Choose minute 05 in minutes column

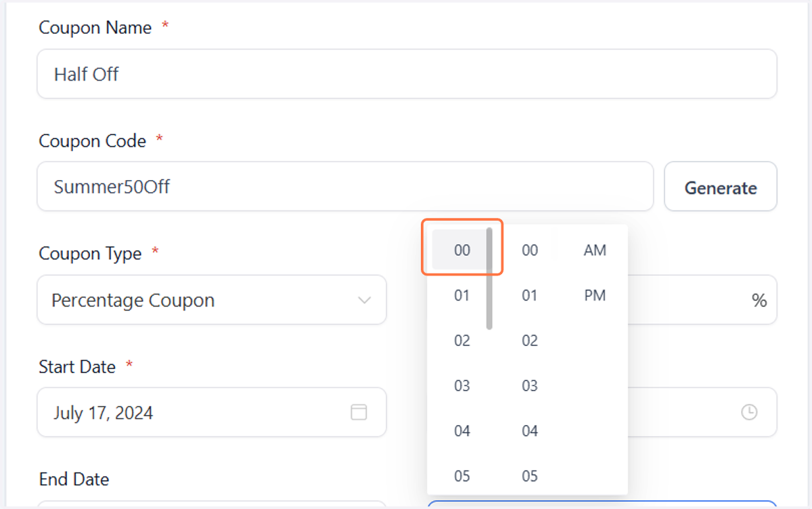coord(530,476)
